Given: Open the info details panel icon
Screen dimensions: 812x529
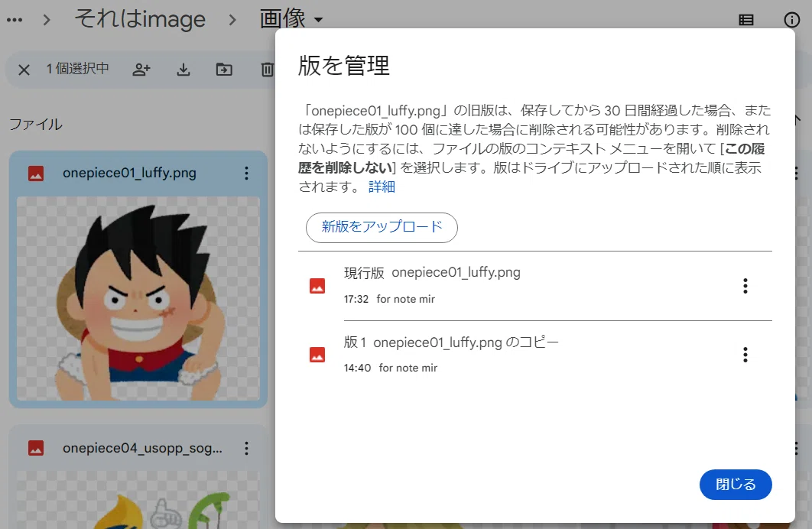Looking at the screenshot, I should tap(792, 20).
